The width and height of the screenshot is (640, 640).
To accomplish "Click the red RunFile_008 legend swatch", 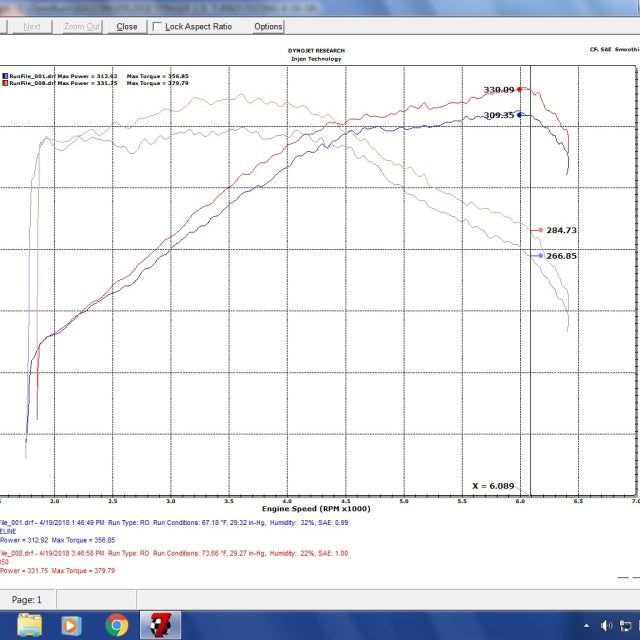I will (x=3, y=83).
